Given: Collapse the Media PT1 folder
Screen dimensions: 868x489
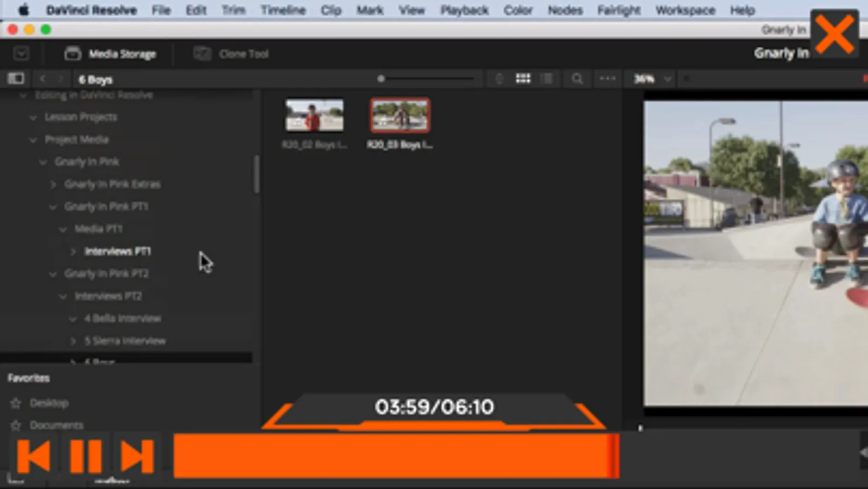Looking at the screenshot, I should pos(63,229).
